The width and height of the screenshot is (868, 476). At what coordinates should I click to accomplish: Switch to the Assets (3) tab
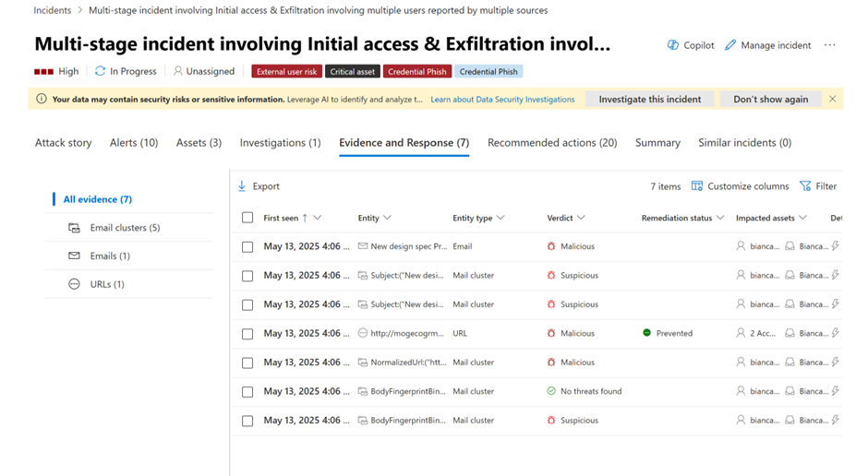199,143
